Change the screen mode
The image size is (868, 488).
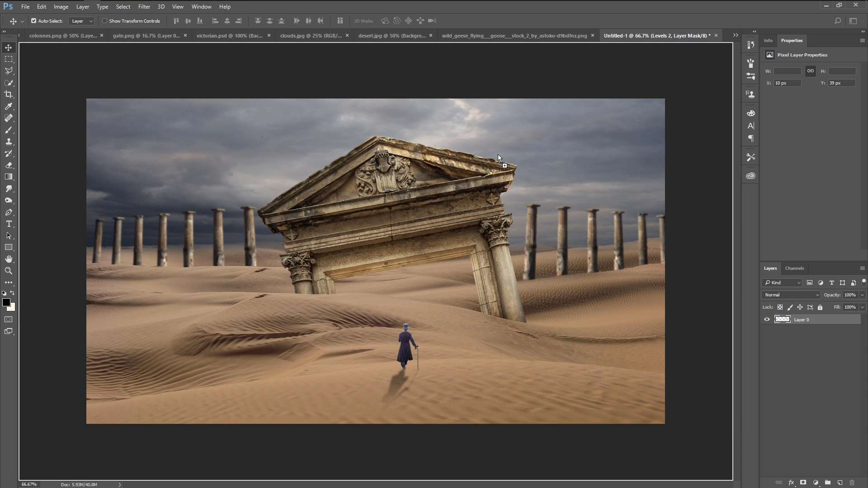(x=9, y=331)
